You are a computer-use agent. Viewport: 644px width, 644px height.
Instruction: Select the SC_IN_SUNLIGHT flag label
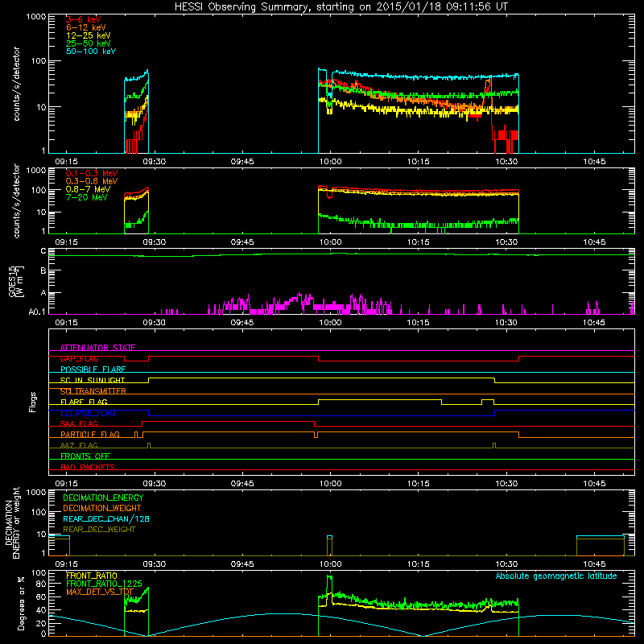(x=93, y=380)
